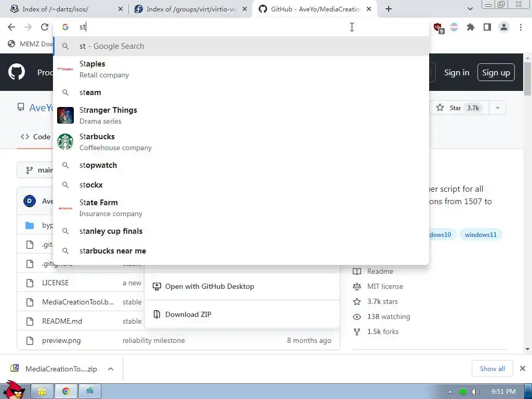The width and height of the screenshot is (532, 399).
Task: Choose the steam suggestion
Action: point(241,92)
